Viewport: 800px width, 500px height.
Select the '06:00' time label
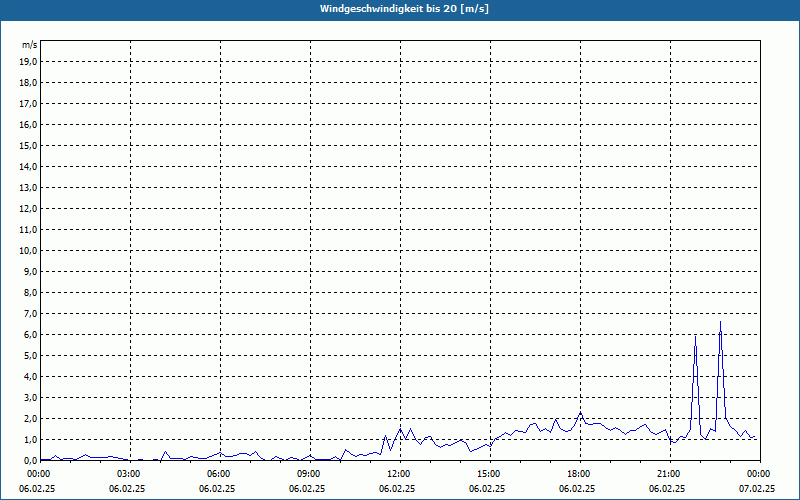pyautogui.click(x=220, y=474)
